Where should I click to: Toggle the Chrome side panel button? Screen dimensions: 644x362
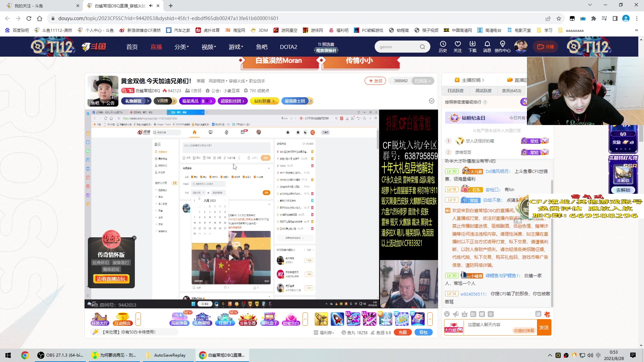pos(615,18)
